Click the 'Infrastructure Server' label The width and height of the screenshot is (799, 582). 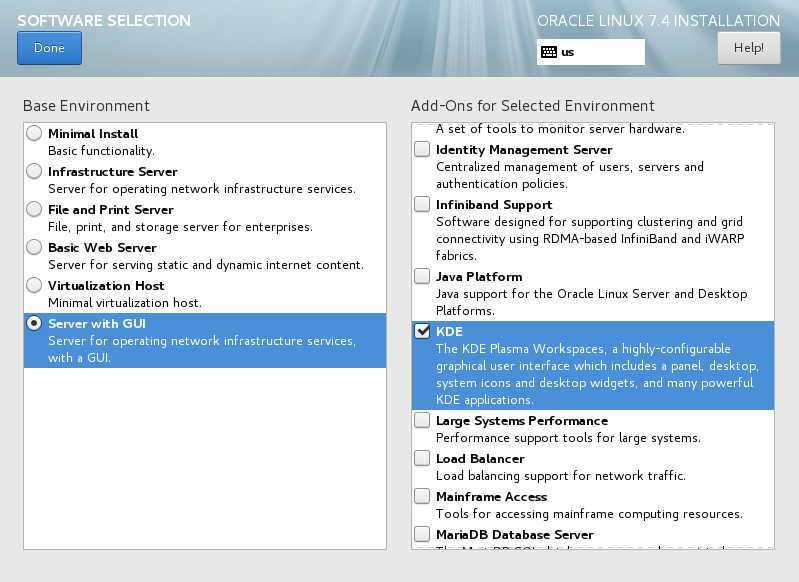tap(113, 172)
